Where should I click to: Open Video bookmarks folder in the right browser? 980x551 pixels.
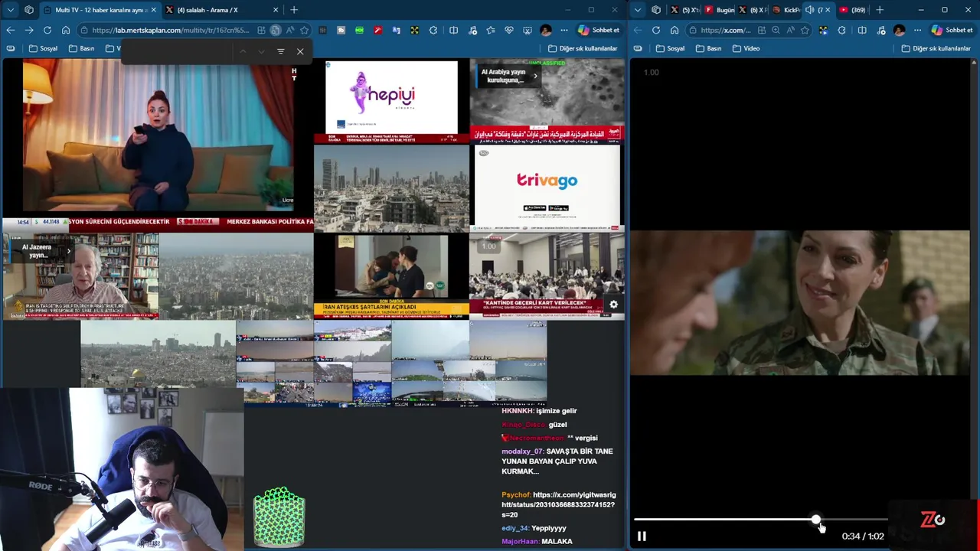click(746, 48)
